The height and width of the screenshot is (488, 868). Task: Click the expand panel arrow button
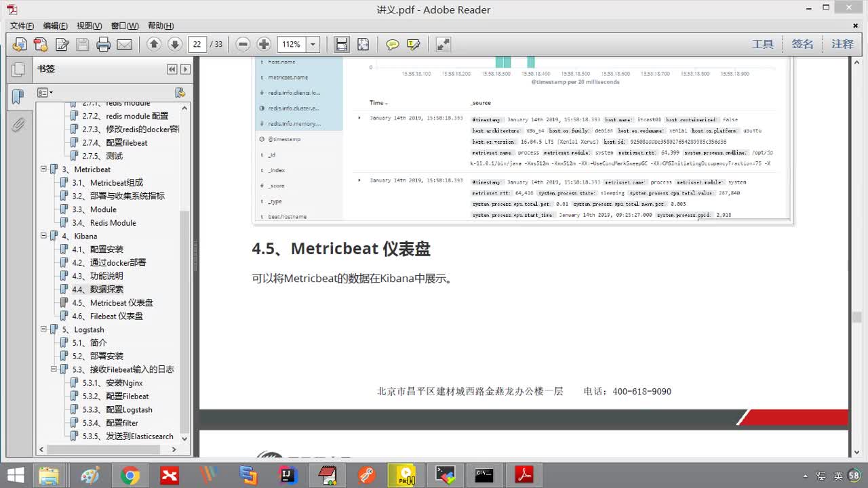pyautogui.click(x=185, y=69)
